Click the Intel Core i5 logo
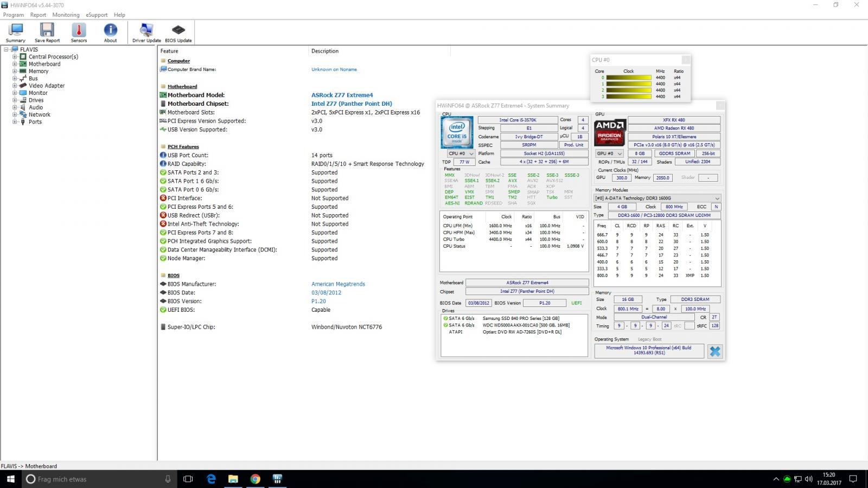The image size is (868, 488). pyautogui.click(x=457, y=132)
